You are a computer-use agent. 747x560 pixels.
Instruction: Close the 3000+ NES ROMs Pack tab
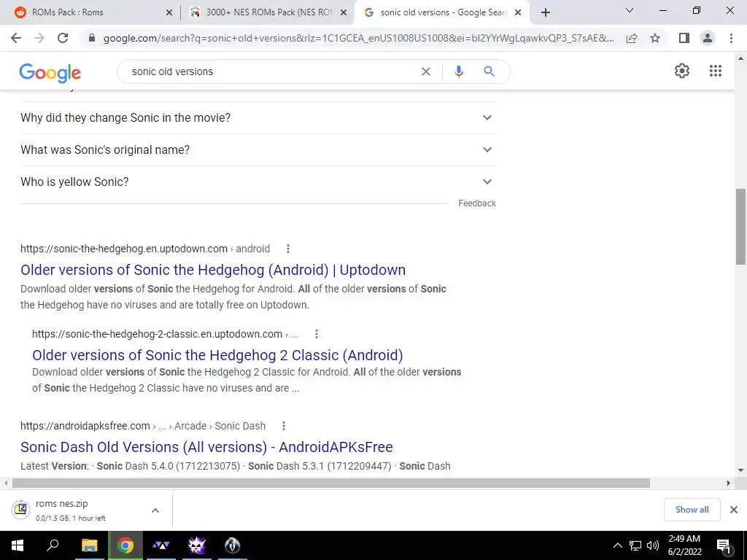[x=344, y=12]
